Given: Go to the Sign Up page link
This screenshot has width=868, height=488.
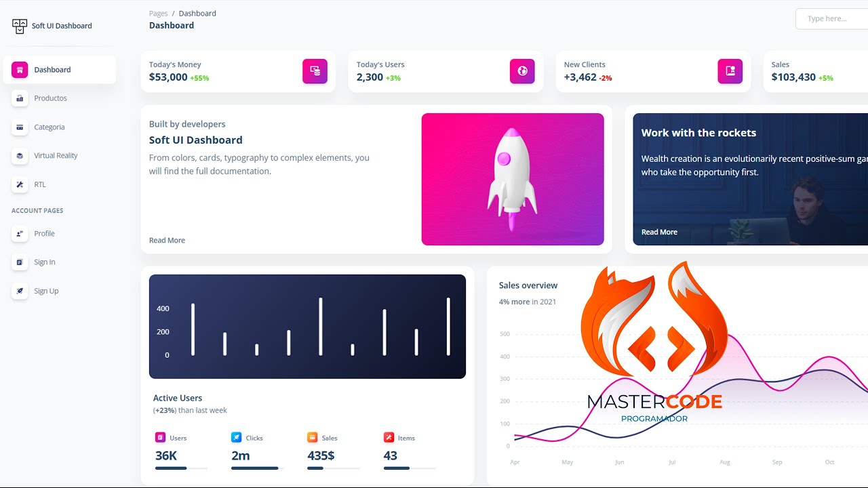Looking at the screenshot, I should pyautogui.click(x=60, y=291).
